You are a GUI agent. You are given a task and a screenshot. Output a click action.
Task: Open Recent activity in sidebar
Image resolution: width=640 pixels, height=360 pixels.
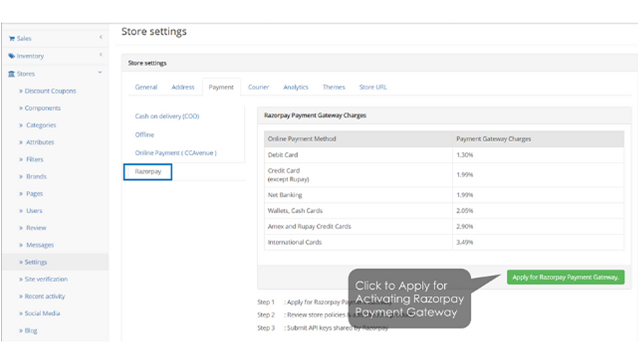pos(45,296)
